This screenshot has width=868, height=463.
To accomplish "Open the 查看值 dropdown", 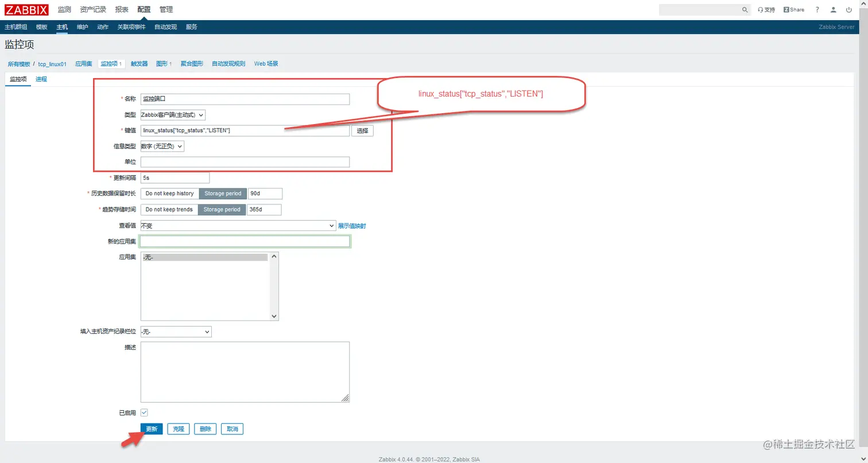I will 238,226.
